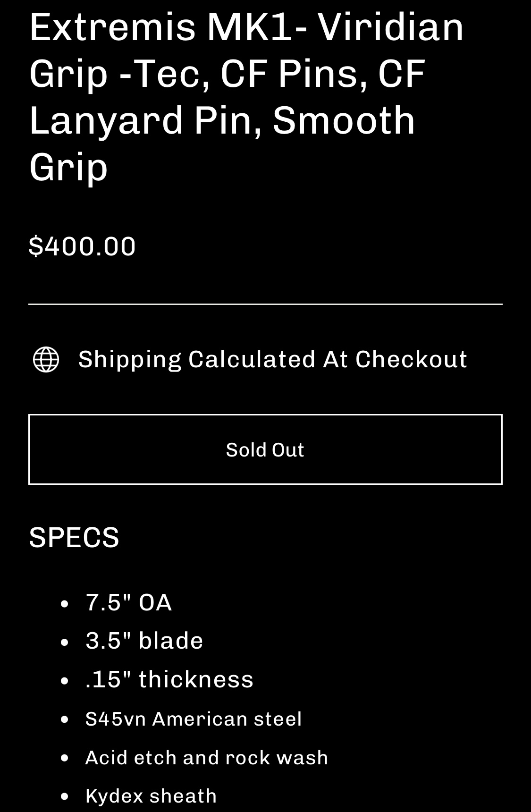531x812 pixels.
Task: Select the 7.5" OA spec item
Action: point(128,602)
